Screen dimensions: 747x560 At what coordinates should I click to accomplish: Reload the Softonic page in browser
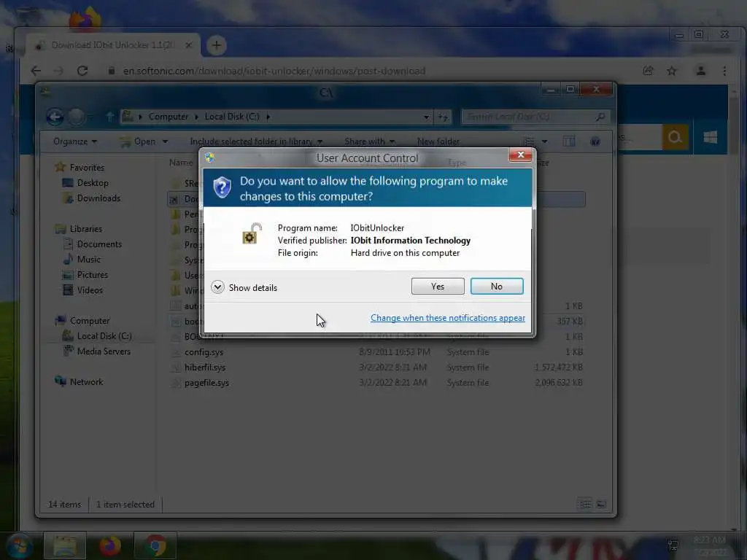coord(82,71)
